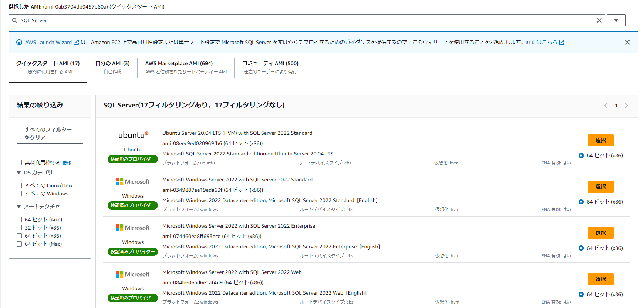
Task: Switch to コミュニティ AMI (500) tab
Action: [270, 67]
